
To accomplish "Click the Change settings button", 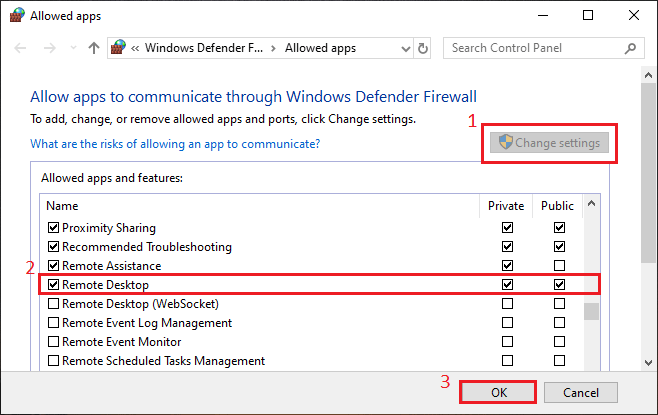I will click(549, 143).
